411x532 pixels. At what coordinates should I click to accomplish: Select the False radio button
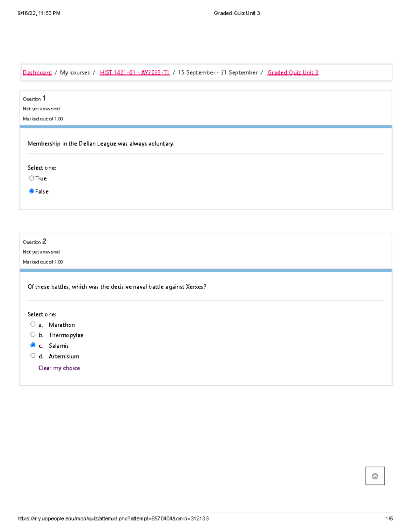[x=32, y=191]
